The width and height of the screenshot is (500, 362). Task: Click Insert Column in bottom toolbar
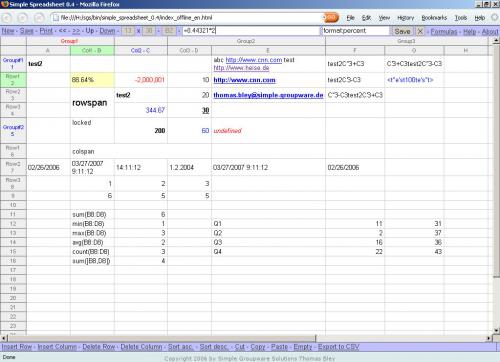[x=57, y=347]
